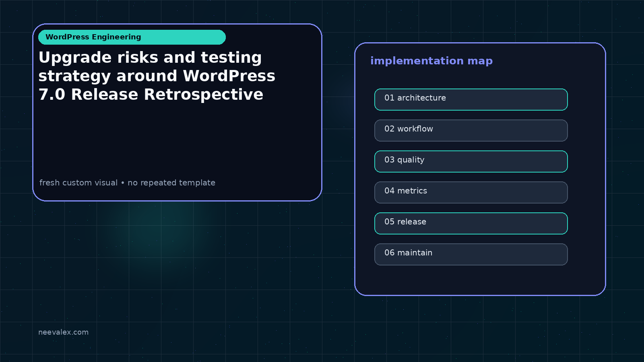This screenshot has width=644, height=362.
Task: Select the 01 architecture item
Action: tap(471, 99)
